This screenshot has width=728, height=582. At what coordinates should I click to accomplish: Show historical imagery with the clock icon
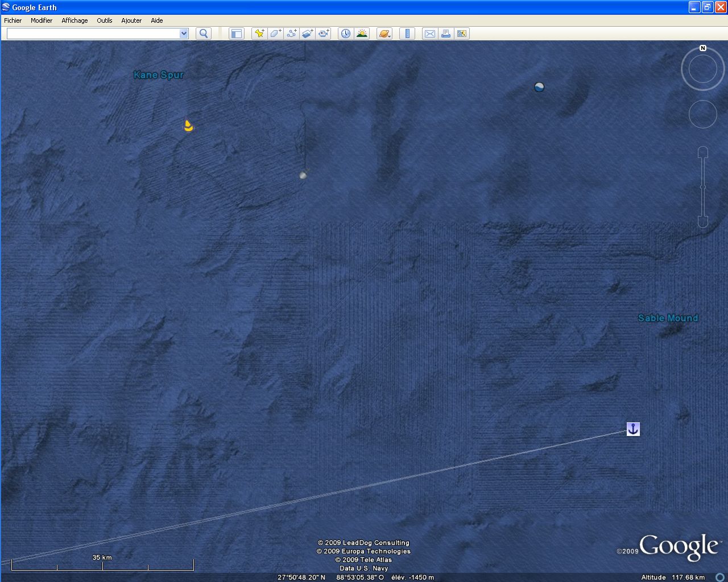346,34
